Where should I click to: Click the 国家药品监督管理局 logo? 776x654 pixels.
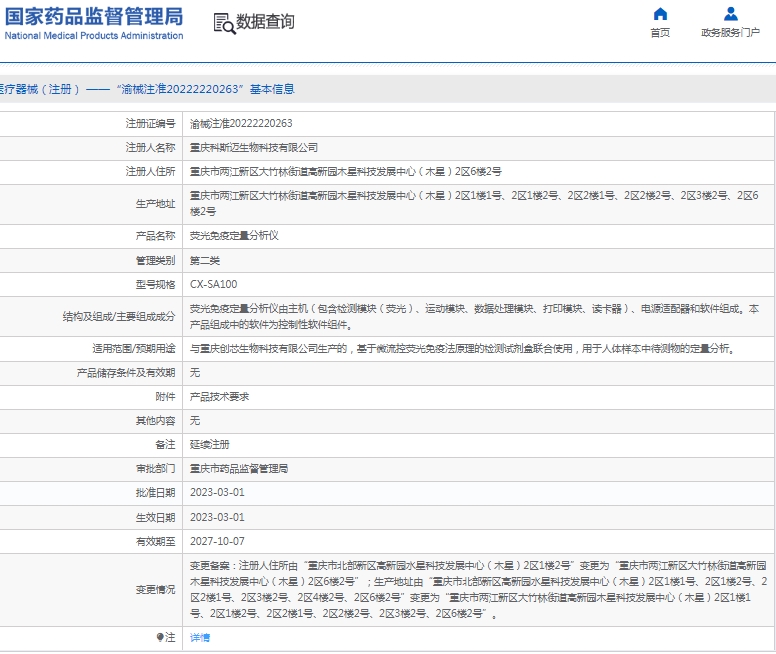(x=94, y=23)
